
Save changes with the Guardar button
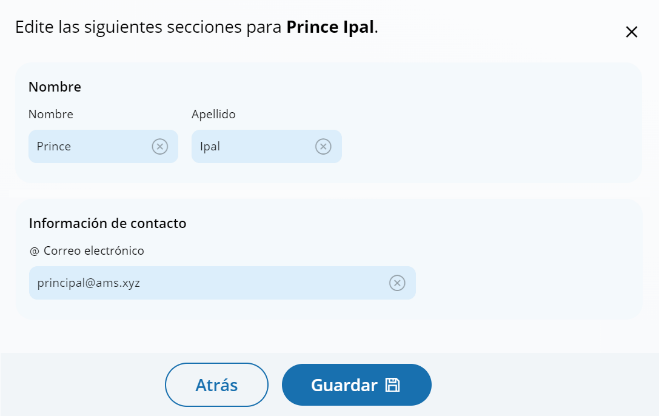tap(344, 385)
